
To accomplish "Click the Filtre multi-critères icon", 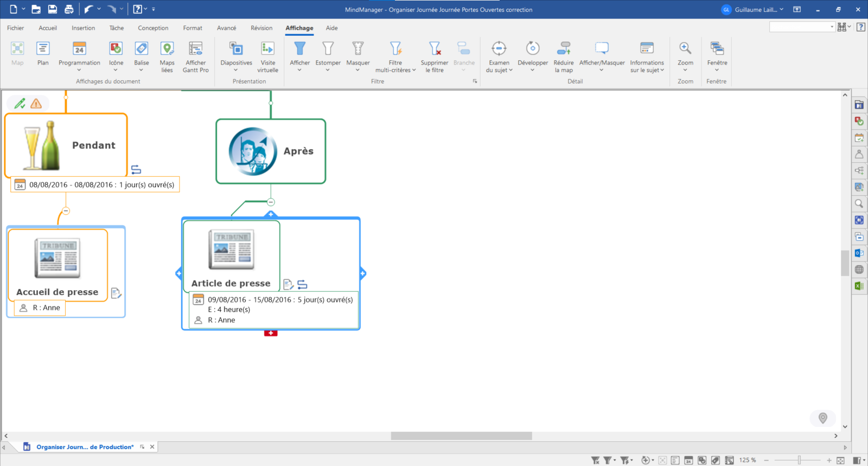I will 395,49.
